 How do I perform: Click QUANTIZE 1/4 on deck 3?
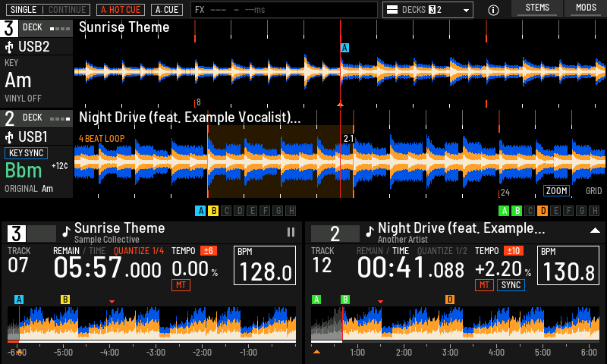tap(139, 251)
